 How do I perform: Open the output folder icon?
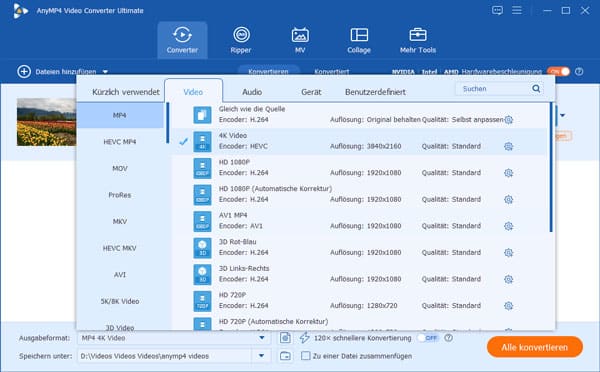tap(285, 356)
